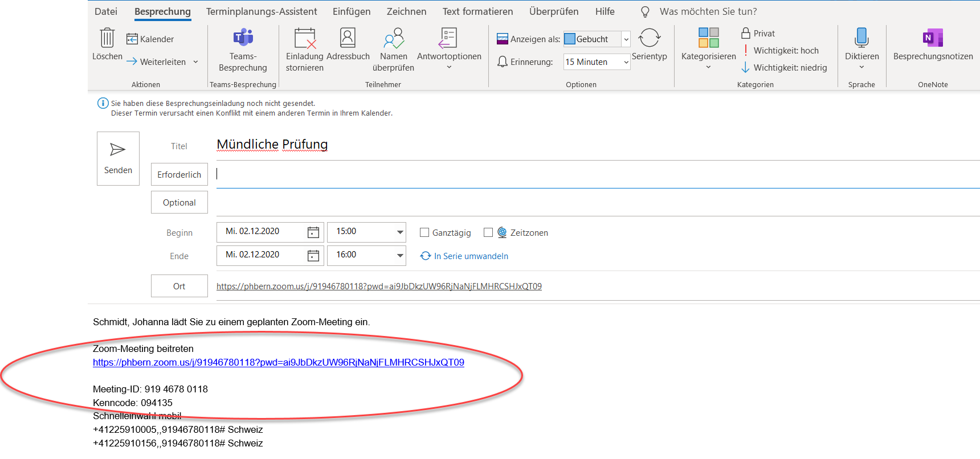Tick the Zeitzonen checkbox
Image resolution: width=980 pixels, height=459 pixels.
tap(488, 232)
